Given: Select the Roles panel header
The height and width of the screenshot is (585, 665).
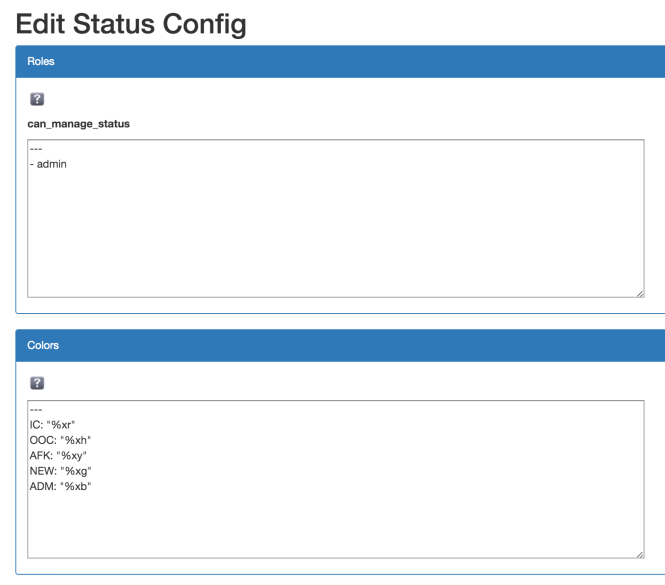Looking at the screenshot, I should [x=340, y=61].
